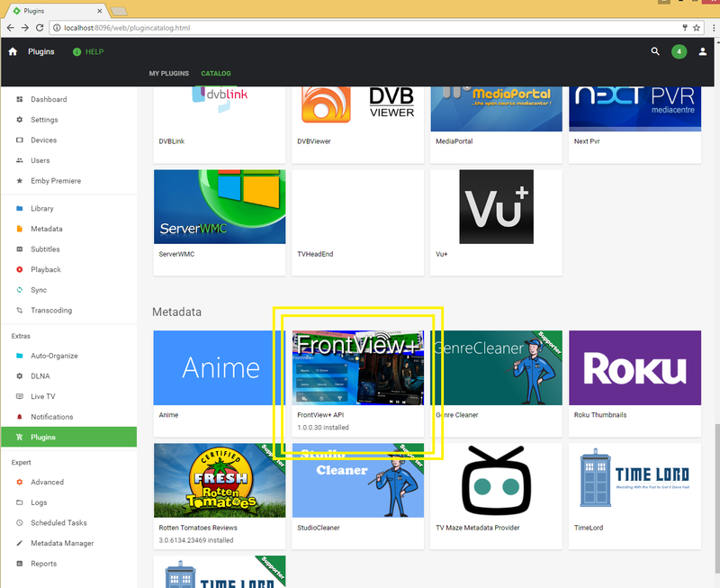The width and height of the screenshot is (720, 588).
Task: Click the Emby Premiere star icon
Action: tap(19, 180)
